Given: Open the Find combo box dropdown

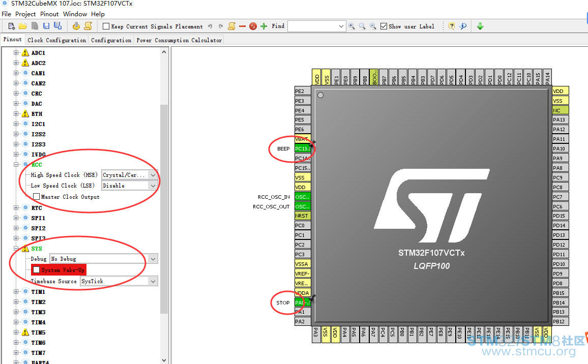Looking at the screenshot, I should coord(341,26).
